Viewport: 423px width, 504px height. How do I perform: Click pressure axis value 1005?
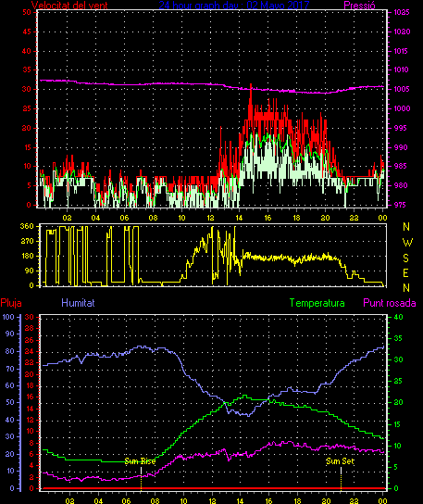402,89
